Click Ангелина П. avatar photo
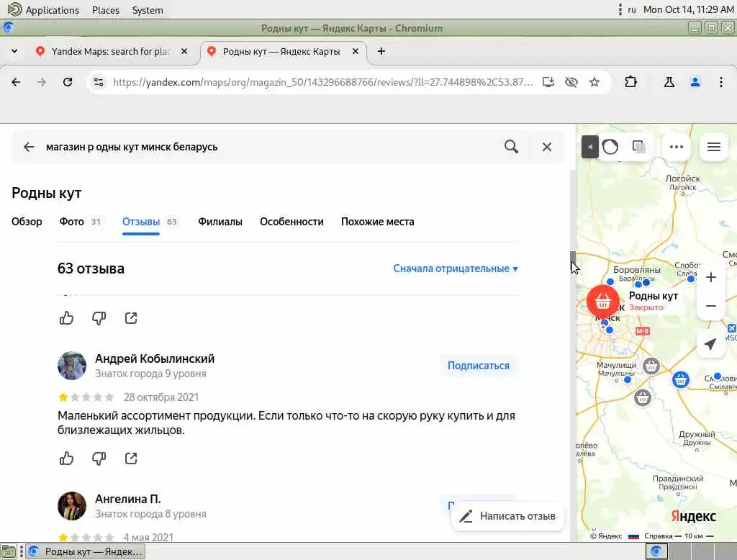Image resolution: width=737 pixels, height=560 pixels. click(72, 506)
